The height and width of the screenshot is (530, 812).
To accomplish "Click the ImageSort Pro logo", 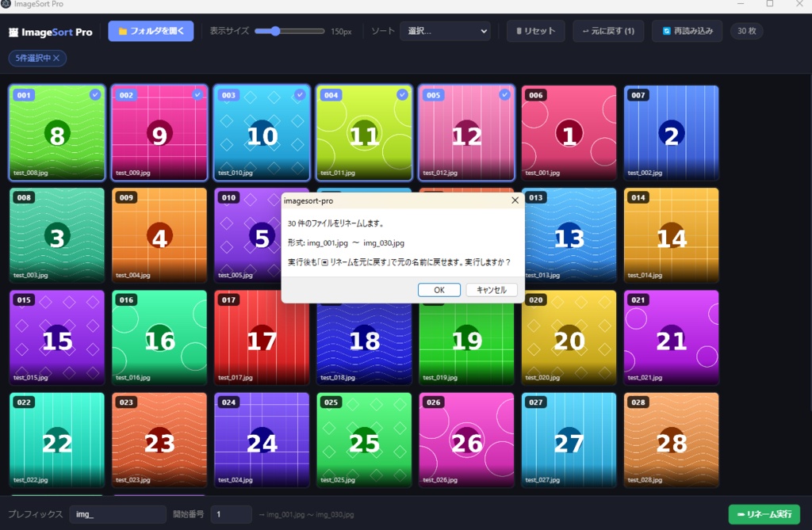I will coord(50,32).
